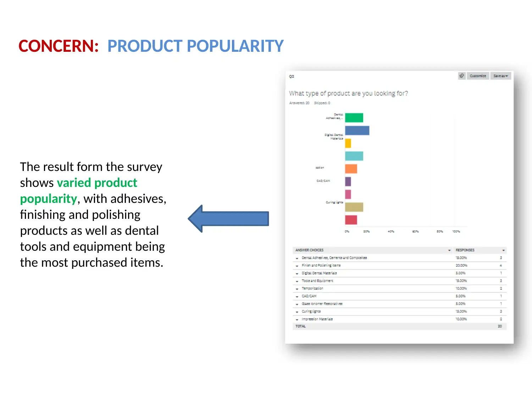532x399 pixels.
Task: Expand the Temporization row arrow
Action: point(297,289)
